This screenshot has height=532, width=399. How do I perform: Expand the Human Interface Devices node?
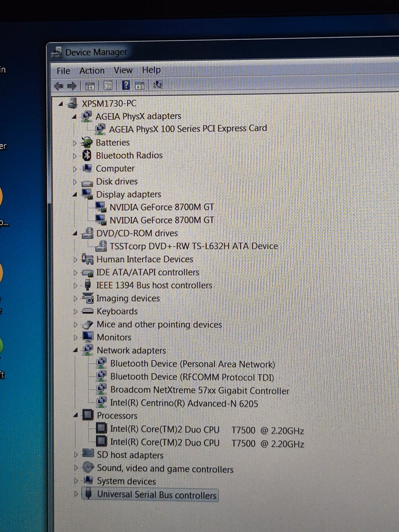click(75, 260)
